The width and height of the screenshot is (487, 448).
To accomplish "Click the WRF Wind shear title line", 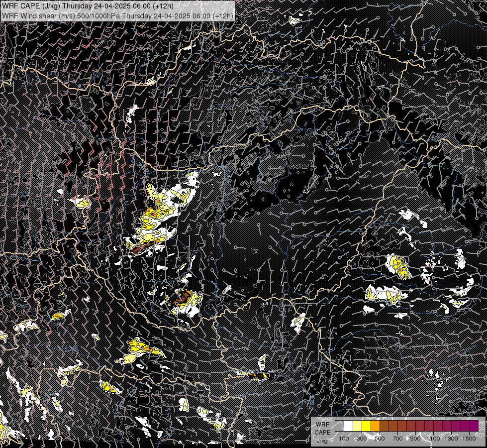I will [117, 15].
